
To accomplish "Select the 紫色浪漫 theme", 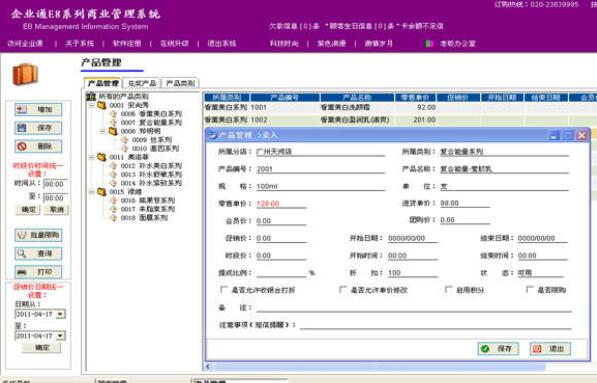I will pyautogui.click(x=332, y=43).
